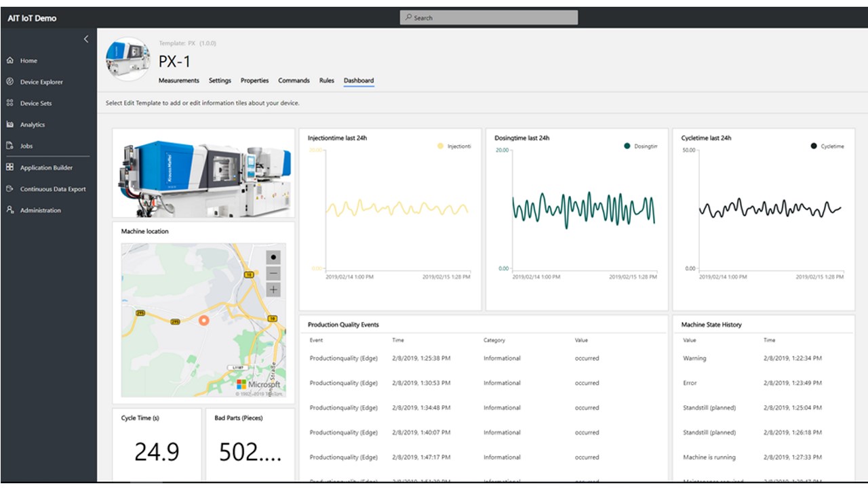Open Application Builder grid icon
The height and width of the screenshot is (488, 868).
click(10, 167)
